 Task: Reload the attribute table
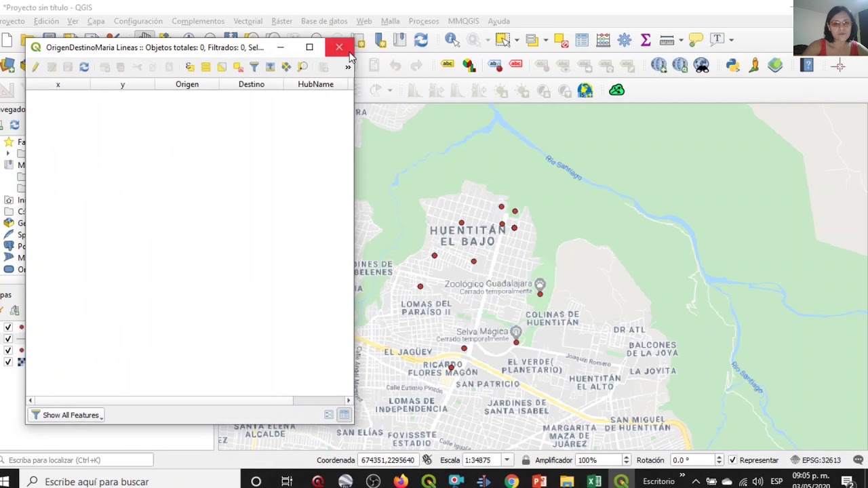coord(84,66)
